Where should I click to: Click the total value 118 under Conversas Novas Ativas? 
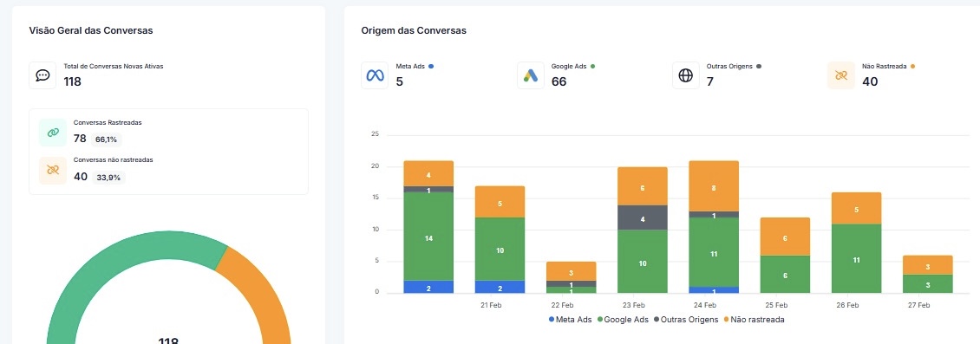(x=73, y=81)
